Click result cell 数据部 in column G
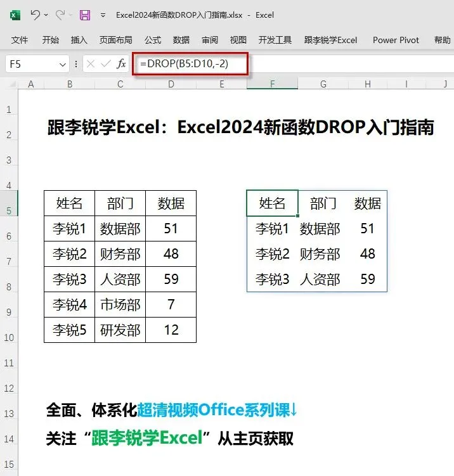454x476 pixels. [x=323, y=229]
